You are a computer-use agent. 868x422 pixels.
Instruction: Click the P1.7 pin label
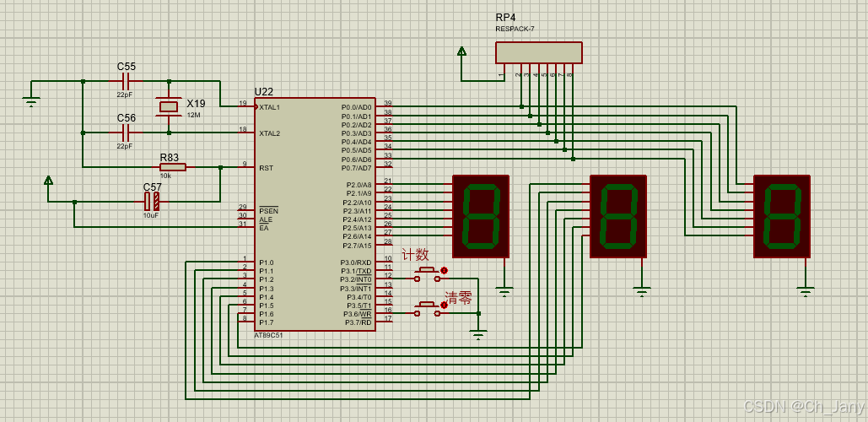pyautogui.click(x=267, y=322)
